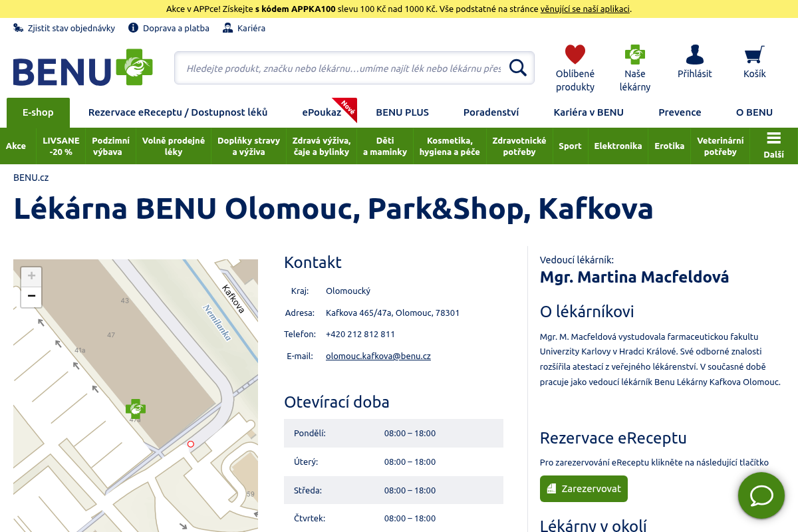Open the Erotika category
798x532 pixels.
(x=669, y=146)
